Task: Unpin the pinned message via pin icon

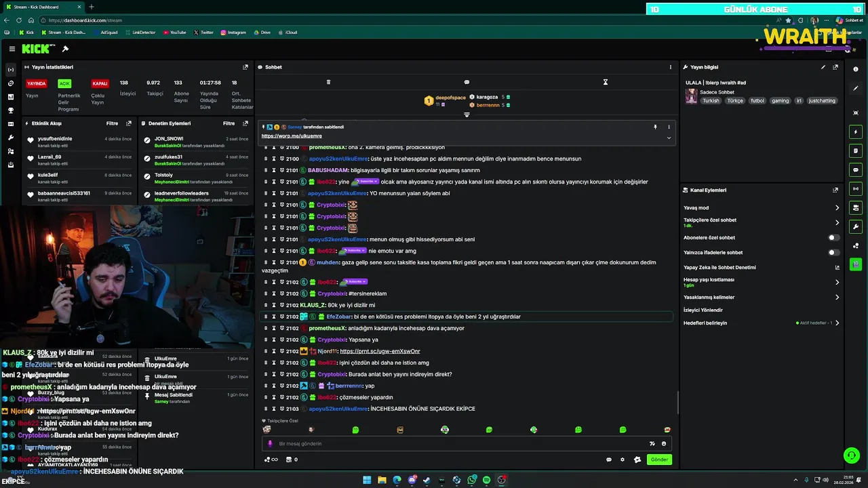Action: (655, 127)
